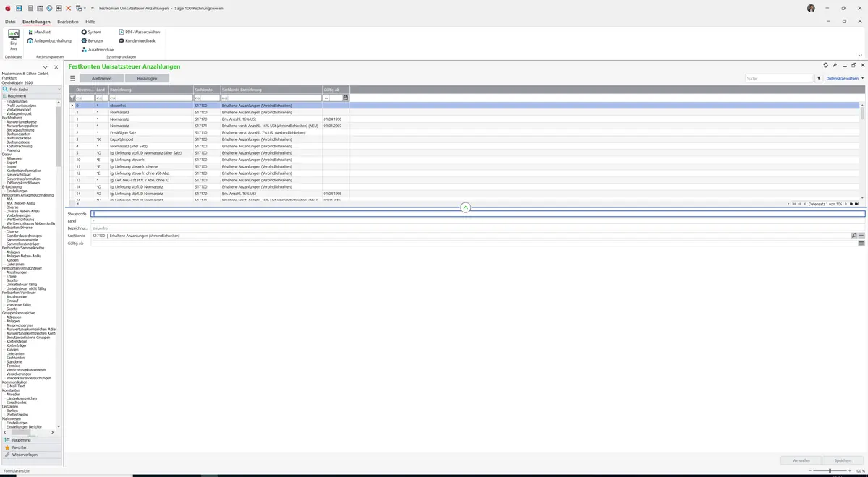
Task: Open the quick access toolbar customize dropdown
Action: click(x=93, y=8)
